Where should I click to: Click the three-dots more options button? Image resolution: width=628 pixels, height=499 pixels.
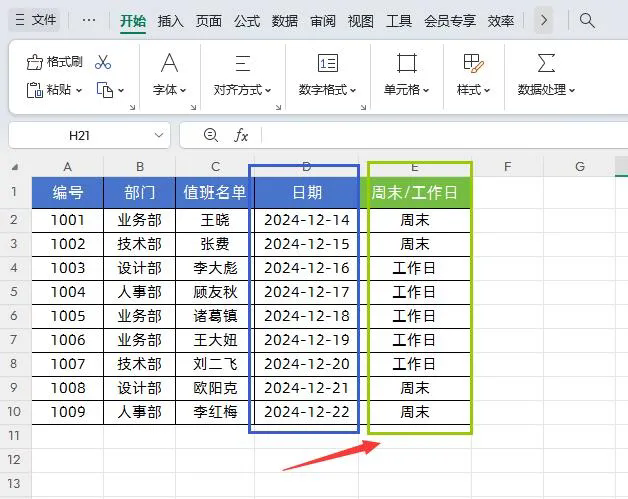click(89, 20)
